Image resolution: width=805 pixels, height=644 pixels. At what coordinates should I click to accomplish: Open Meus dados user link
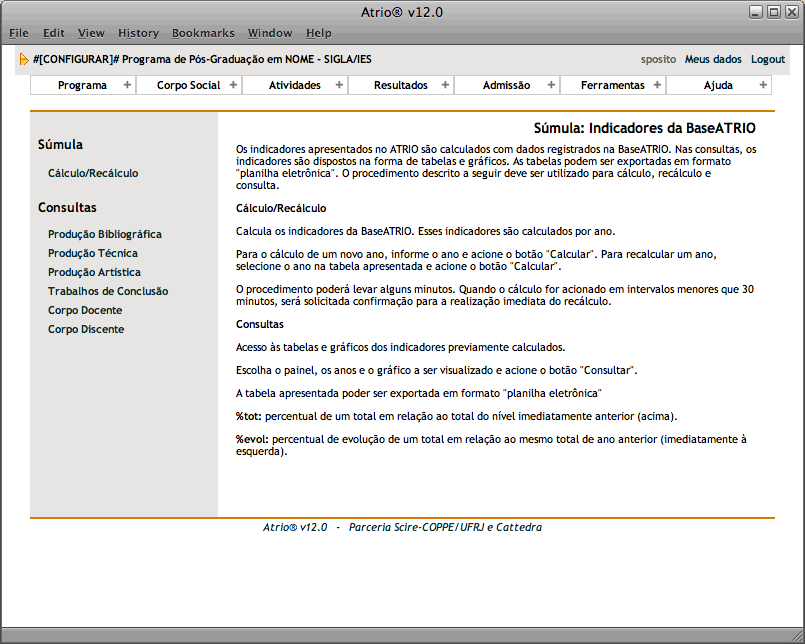[713, 60]
